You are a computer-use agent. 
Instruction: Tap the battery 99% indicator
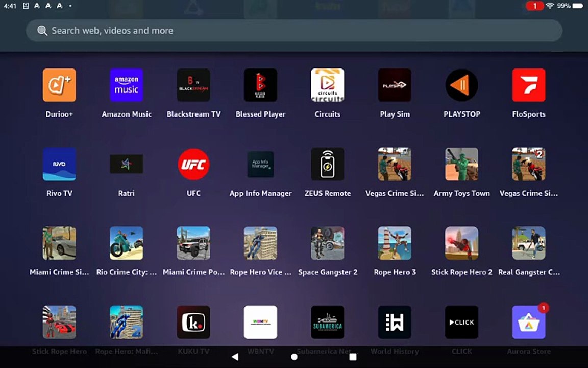click(x=570, y=6)
